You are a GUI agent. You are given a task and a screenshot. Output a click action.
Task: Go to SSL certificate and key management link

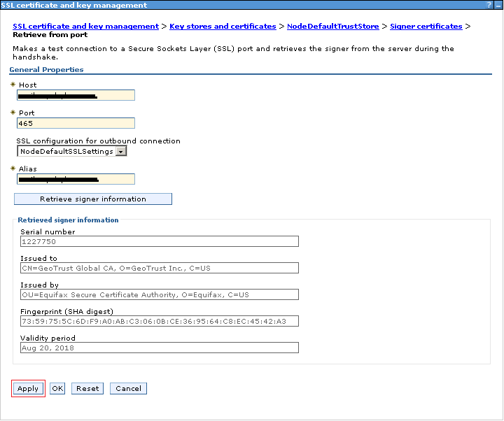(85, 26)
